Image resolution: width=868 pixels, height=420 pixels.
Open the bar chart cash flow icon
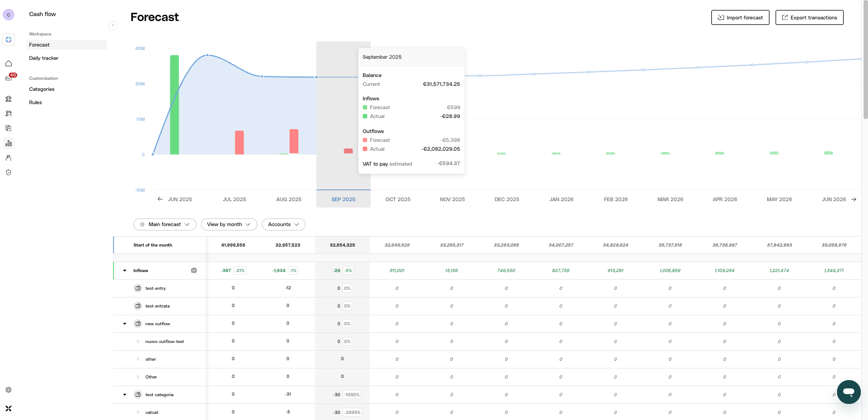point(8,143)
